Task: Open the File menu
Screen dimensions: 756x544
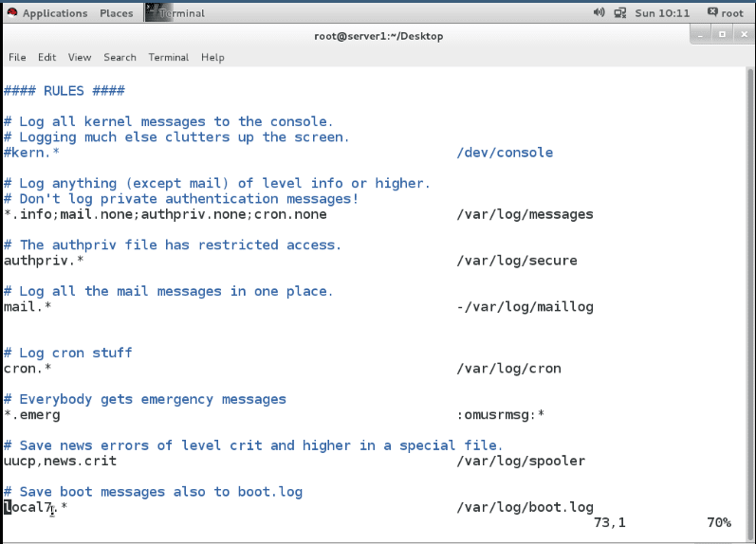Action: pos(17,58)
